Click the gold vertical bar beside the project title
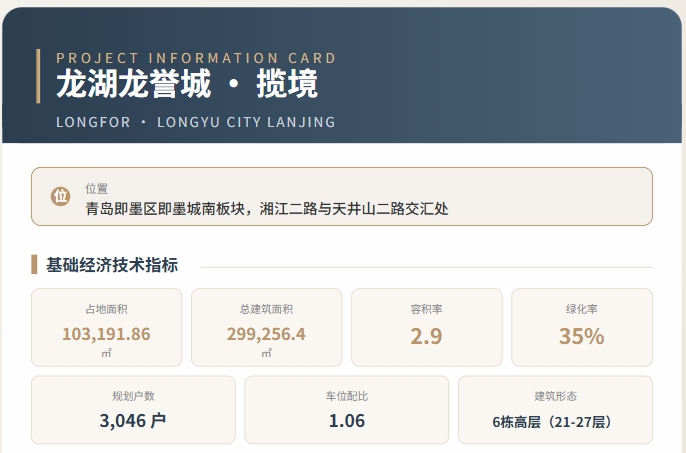The image size is (686, 453). pos(38,76)
